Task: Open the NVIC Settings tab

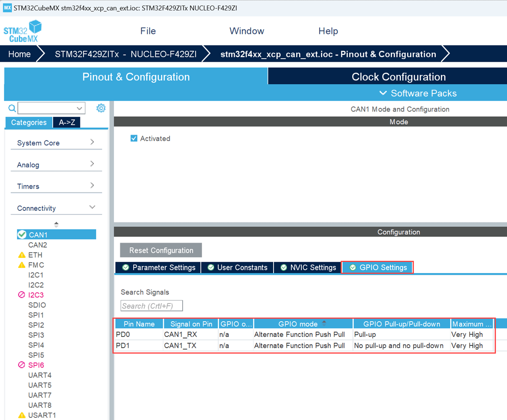Action: (308, 267)
